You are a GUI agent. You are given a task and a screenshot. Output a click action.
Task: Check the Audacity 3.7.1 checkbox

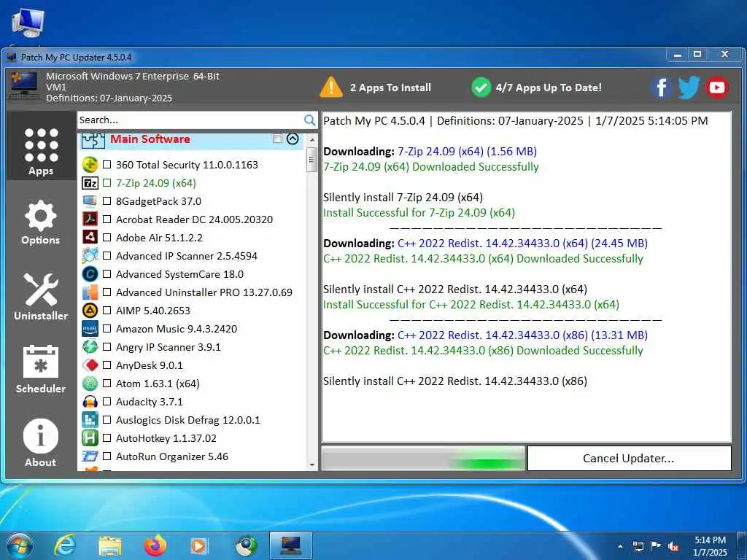pyautogui.click(x=107, y=402)
